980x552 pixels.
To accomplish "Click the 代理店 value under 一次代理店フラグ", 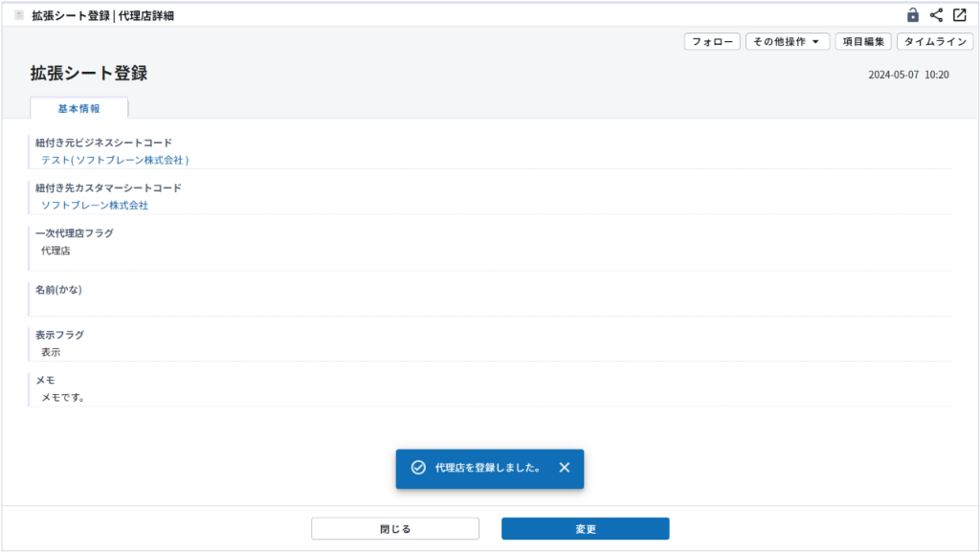I will pyautogui.click(x=56, y=251).
